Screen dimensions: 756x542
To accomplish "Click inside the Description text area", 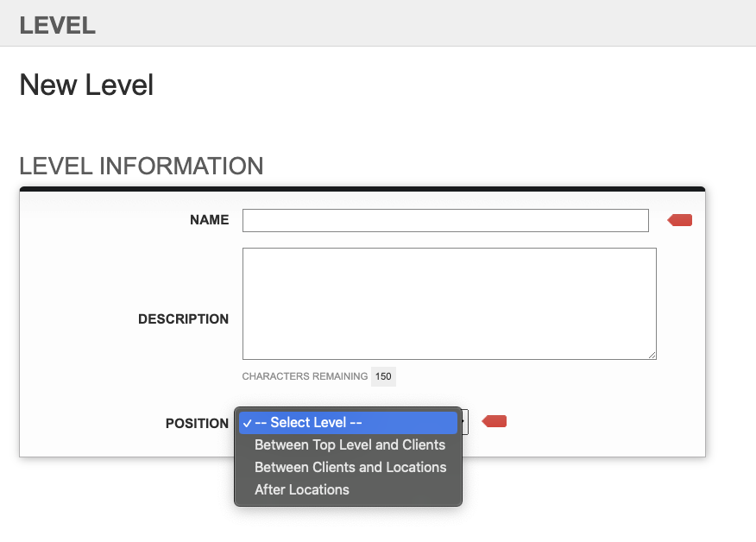I will pyautogui.click(x=450, y=304).
